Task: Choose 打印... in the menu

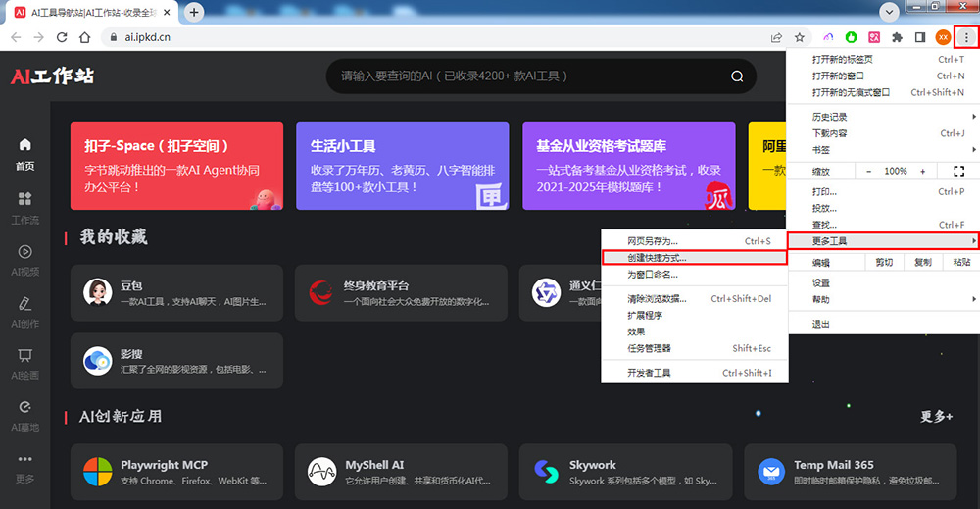Action: [883, 191]
